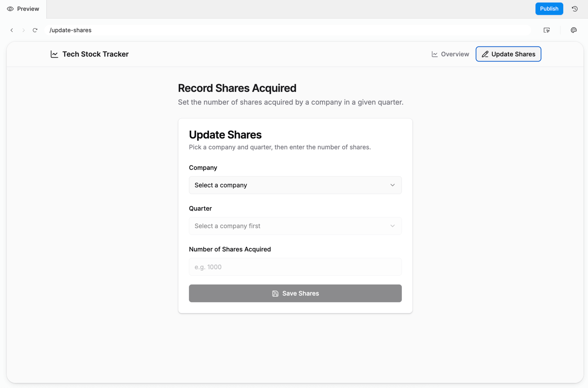Screen dimensions: 588x388
Task: Switch to the Preview tab
Action: (x=23, y=9)
